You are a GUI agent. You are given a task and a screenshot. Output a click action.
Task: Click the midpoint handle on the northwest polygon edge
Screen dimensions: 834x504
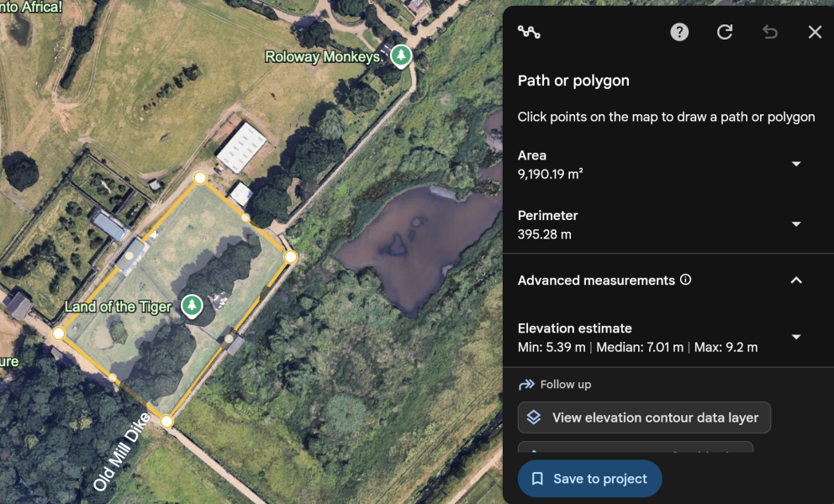[x=129, y=255]
